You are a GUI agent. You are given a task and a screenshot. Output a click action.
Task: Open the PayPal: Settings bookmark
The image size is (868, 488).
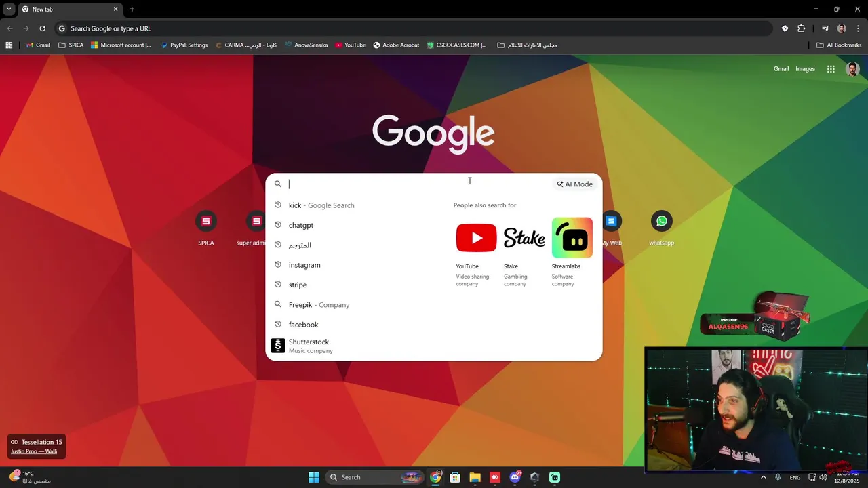point(184,45)
